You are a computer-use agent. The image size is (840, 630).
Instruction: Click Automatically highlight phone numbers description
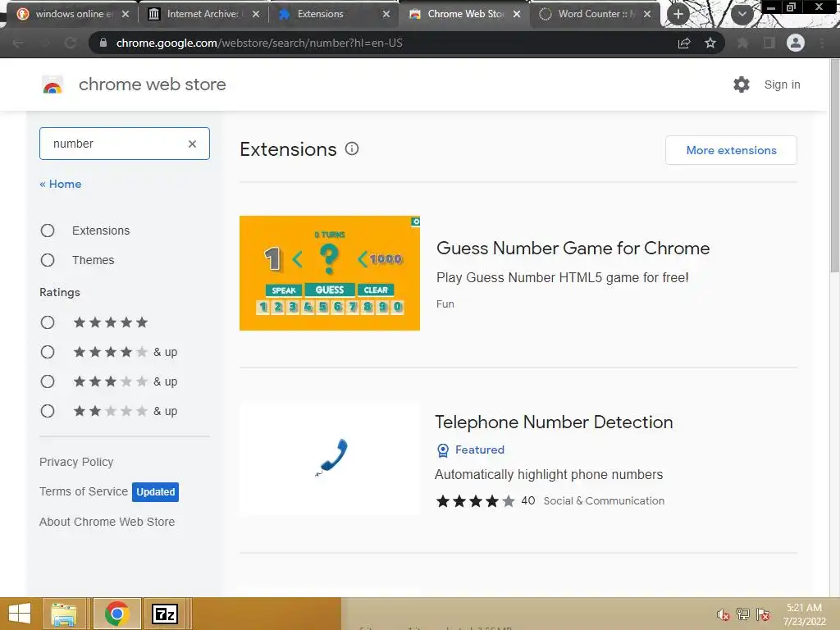(x=549, y=475)
